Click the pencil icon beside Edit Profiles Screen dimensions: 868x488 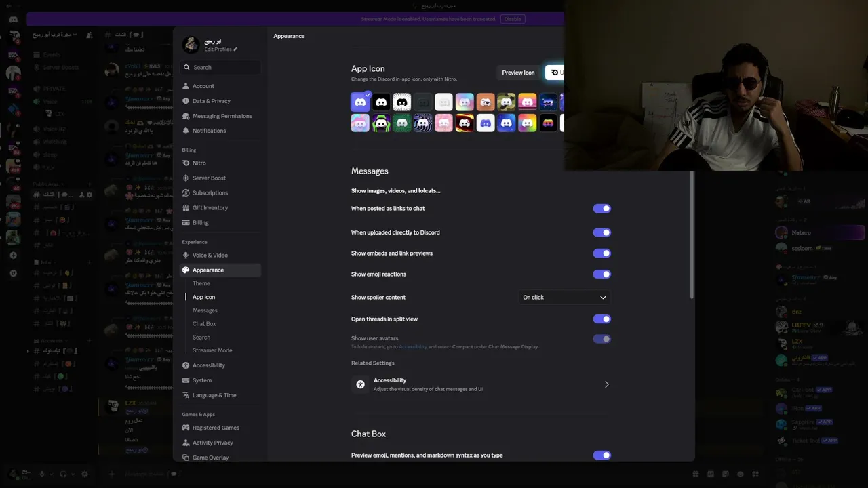pyautogui.click(x=236, y=49)
